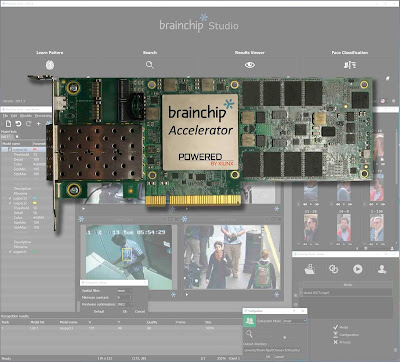Click the round play process icon
This screenshot has height=362, width=400.
pyautogui.click(x=358, y=269)
